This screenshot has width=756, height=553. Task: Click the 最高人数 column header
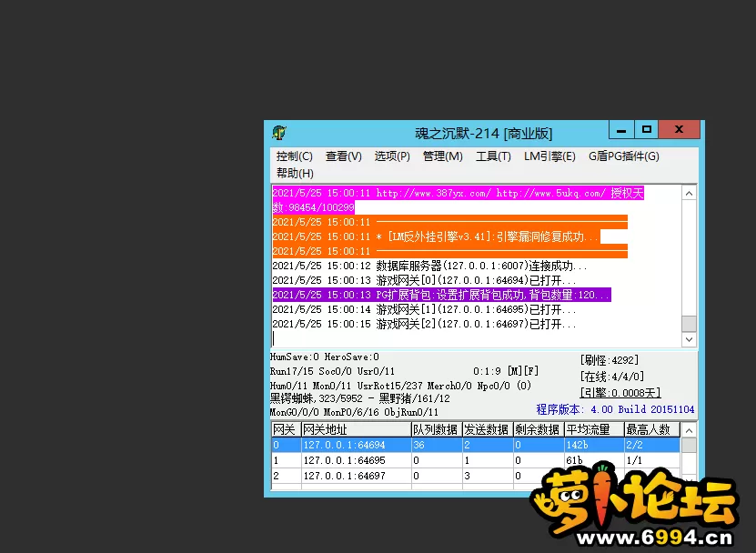point(652,429)
